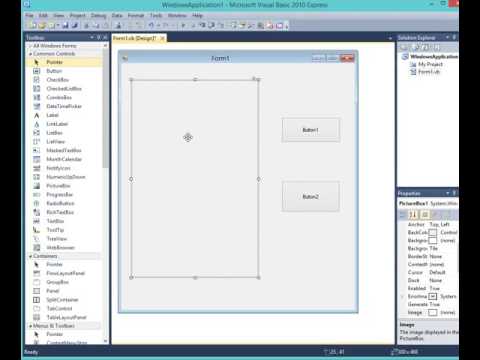The height and width of the screenshot is (360, 480).
Task: Open the Tools menu
Action: pyautogui.click(x=156, y=15)
